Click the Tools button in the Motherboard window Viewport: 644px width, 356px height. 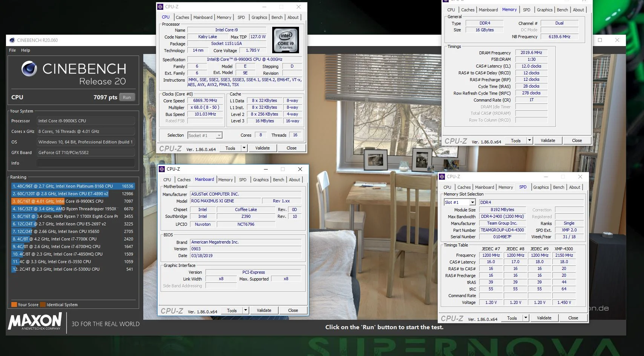point(232,311)
